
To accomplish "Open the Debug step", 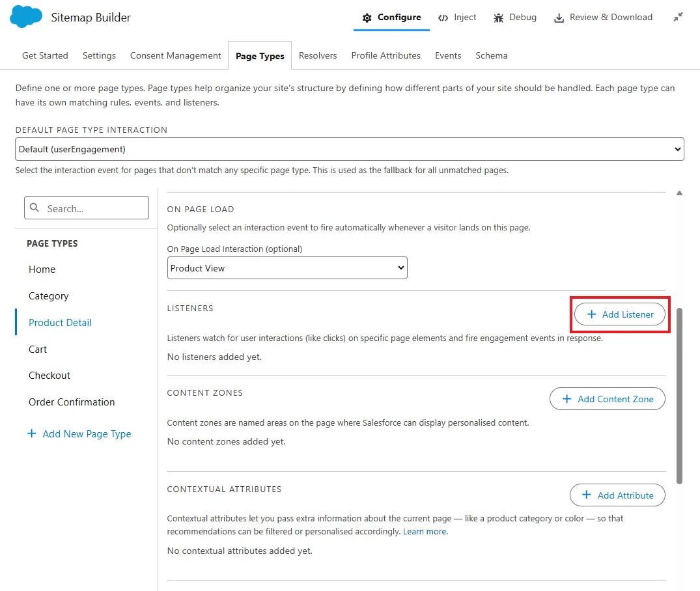I will point(515,18).
